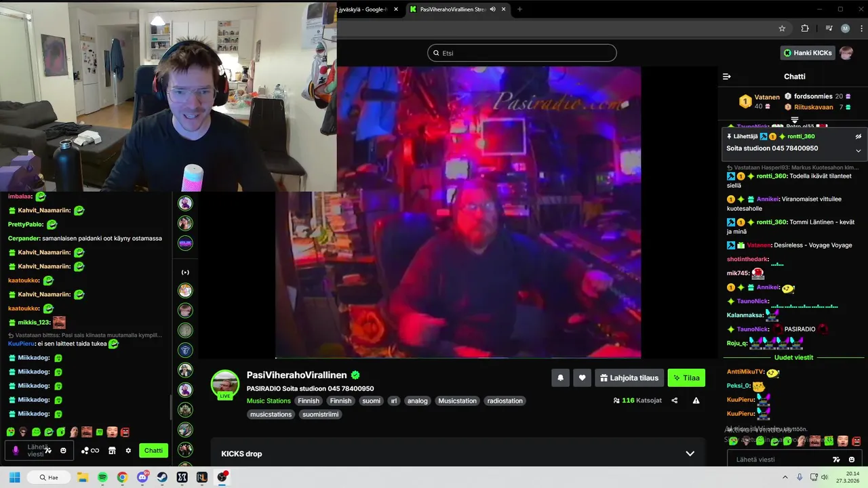
Task: Open emoji picker in right chat input
Action: [852, 460]
